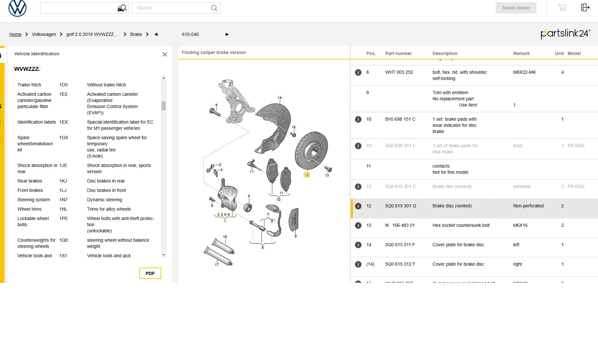Select position 17 label in diagram
Viewport: 598px width, 364px height.
[x=217, y=265]
